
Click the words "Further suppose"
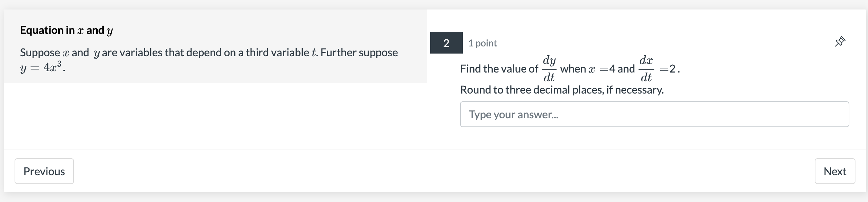tap(359, 53)
